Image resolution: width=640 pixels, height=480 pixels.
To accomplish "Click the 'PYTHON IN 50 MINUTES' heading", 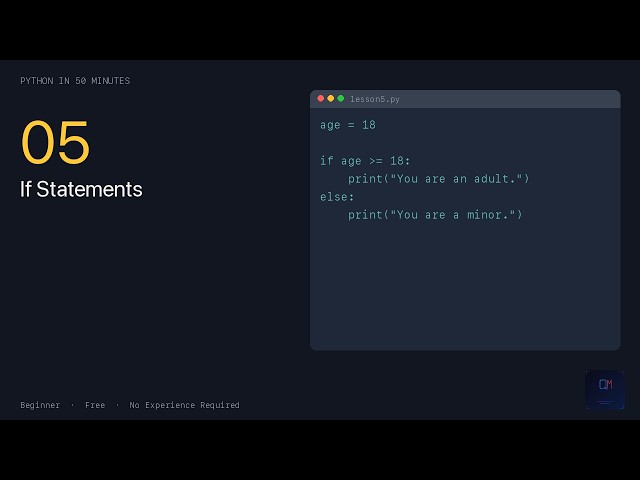I will click(x=75, y=81).
